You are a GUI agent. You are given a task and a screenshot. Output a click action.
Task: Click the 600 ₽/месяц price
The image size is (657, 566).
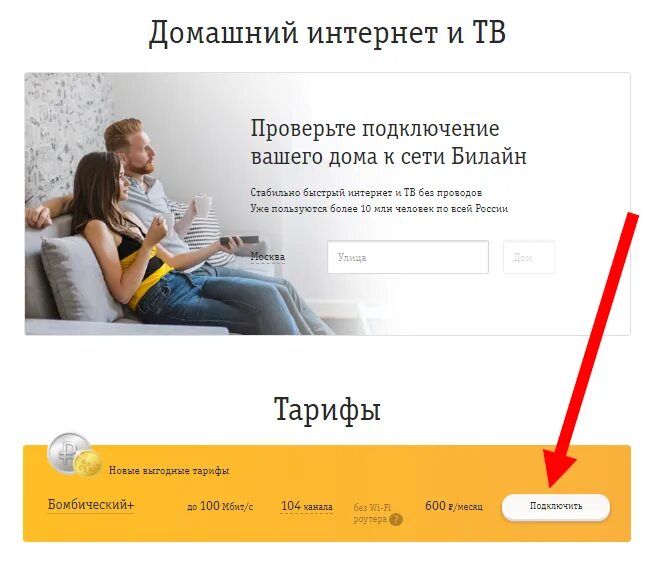point(454,506)
